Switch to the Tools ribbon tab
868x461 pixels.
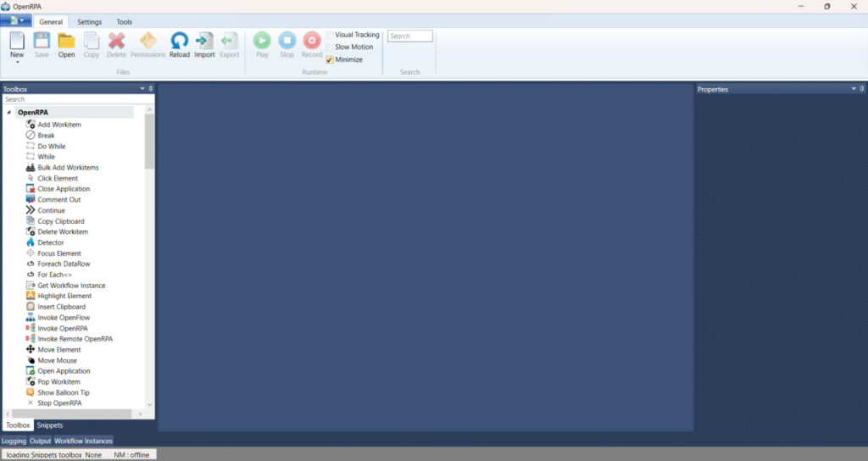tap(124, 21)
